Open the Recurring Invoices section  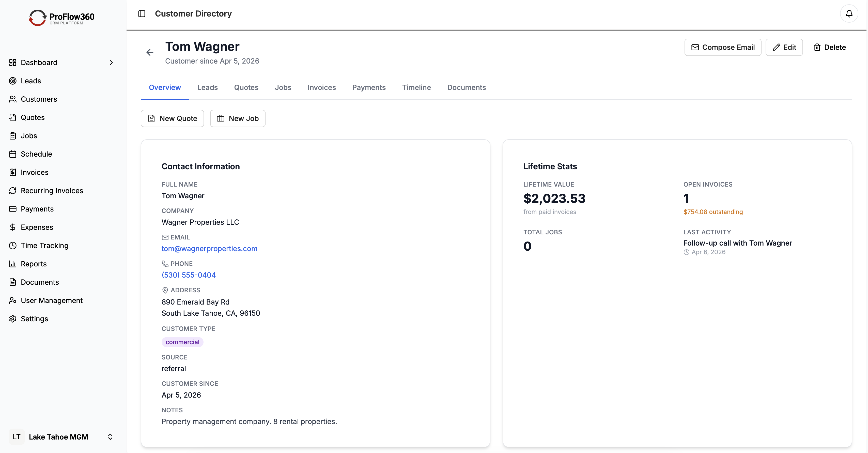pos(52,190)
